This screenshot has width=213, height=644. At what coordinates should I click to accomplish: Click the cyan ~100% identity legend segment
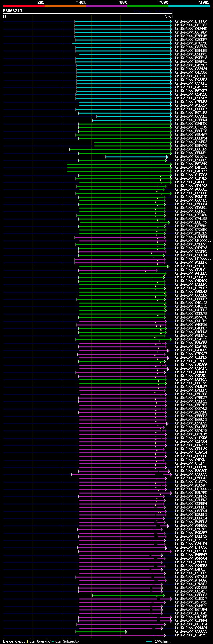[189, 6]
